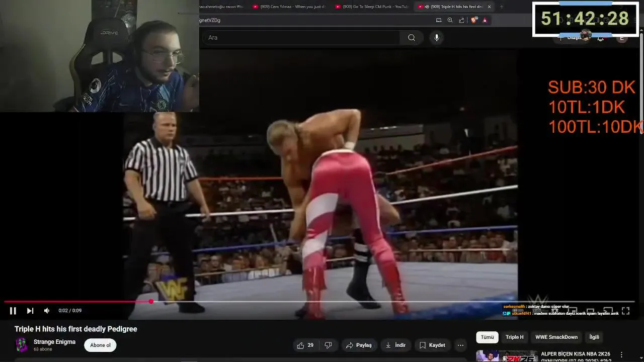Open the Brave Shields lion icon
The width and height of the screenshot is (644, 362).
(474, 20)
